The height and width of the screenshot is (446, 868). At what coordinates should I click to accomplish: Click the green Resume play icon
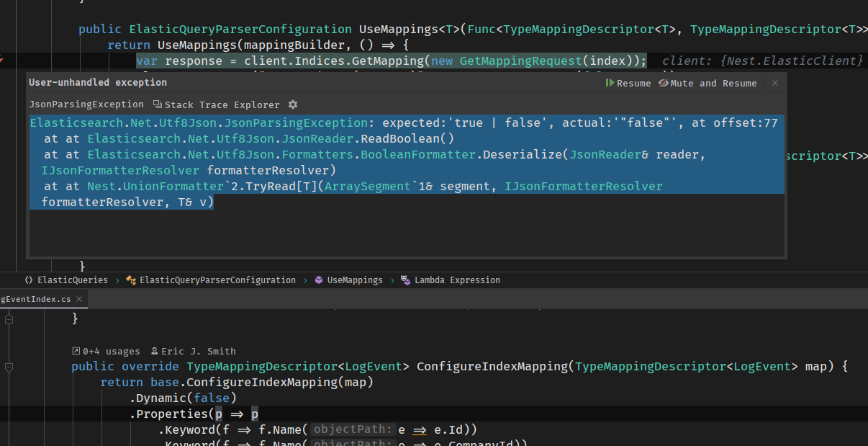(610, 83)
